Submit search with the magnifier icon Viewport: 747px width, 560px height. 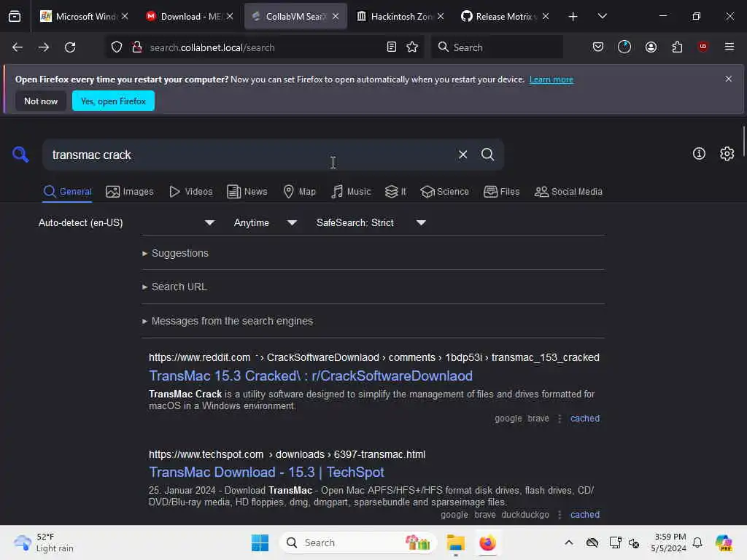(487, 155)
